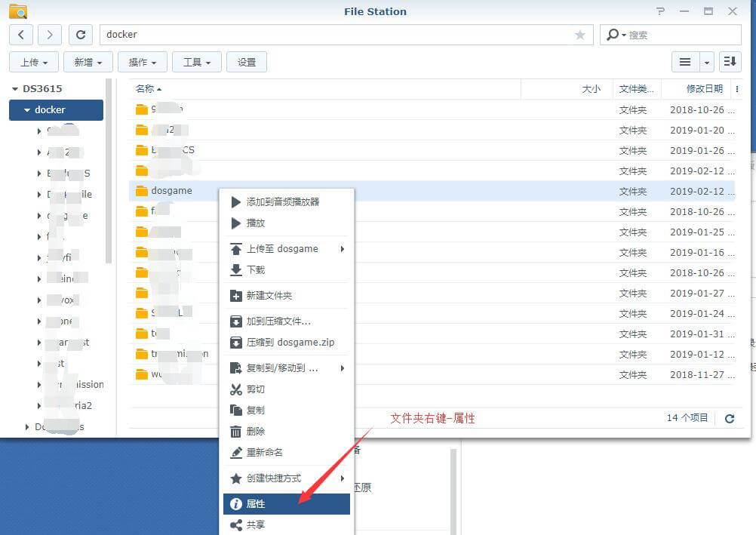The width and height of the screenshot is (756, 535).
Task: Expand the 操作 dropdown menu
Action: click(x=143, y=62)
